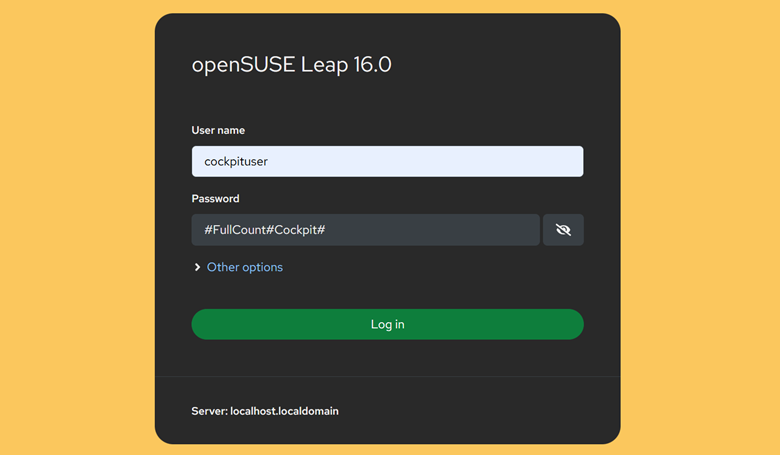Click the Server: localhost.localdomain text
Viewport: 780px width, 455px height.
point(265,411)
